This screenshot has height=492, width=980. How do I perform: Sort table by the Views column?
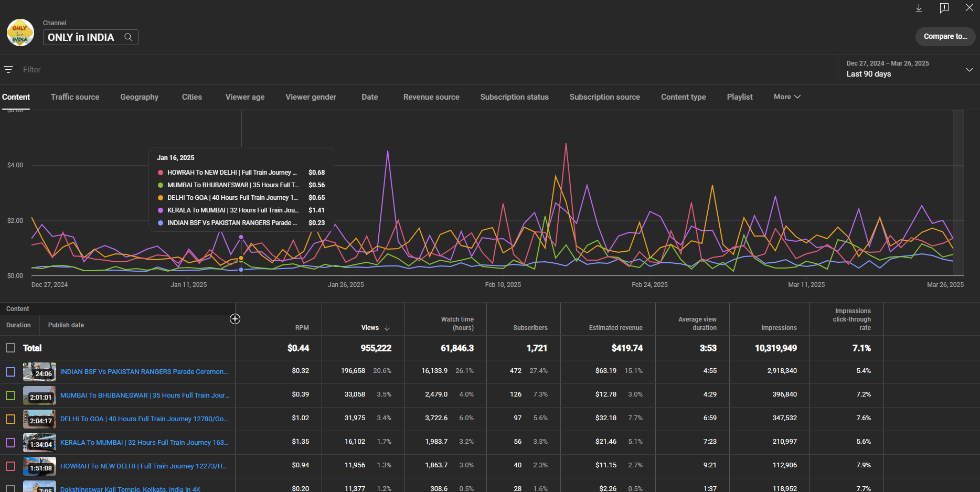[370, 328]
